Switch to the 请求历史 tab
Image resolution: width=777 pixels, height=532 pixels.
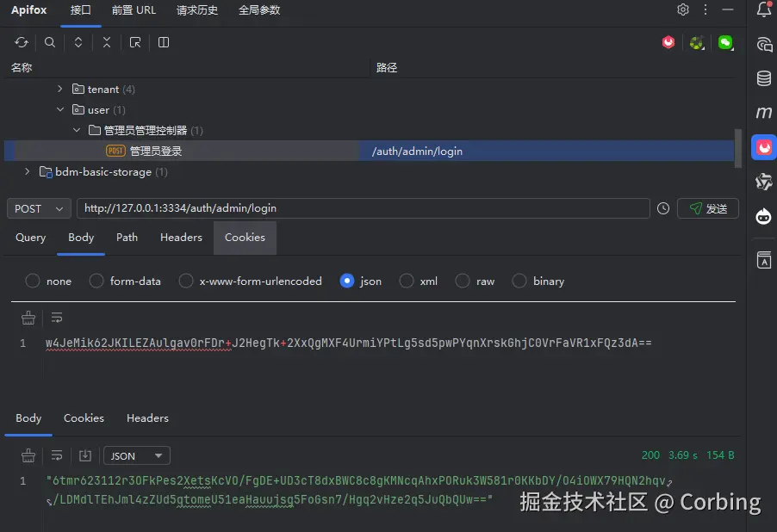197,10
